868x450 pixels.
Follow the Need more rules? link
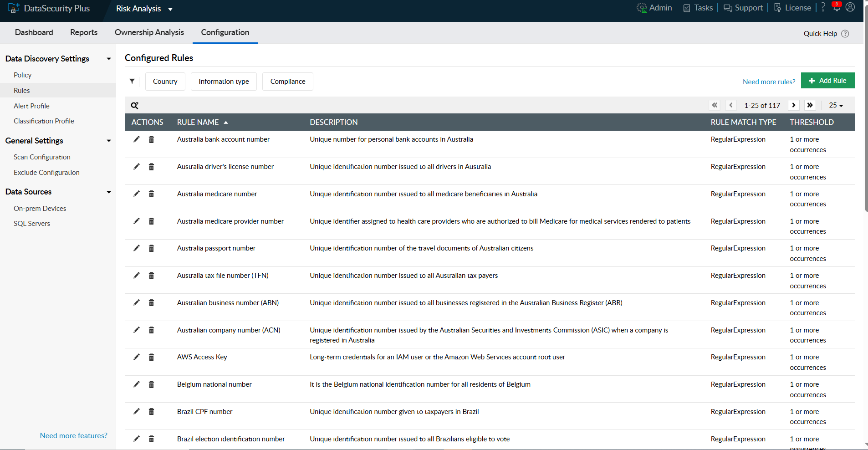(768, 82)
